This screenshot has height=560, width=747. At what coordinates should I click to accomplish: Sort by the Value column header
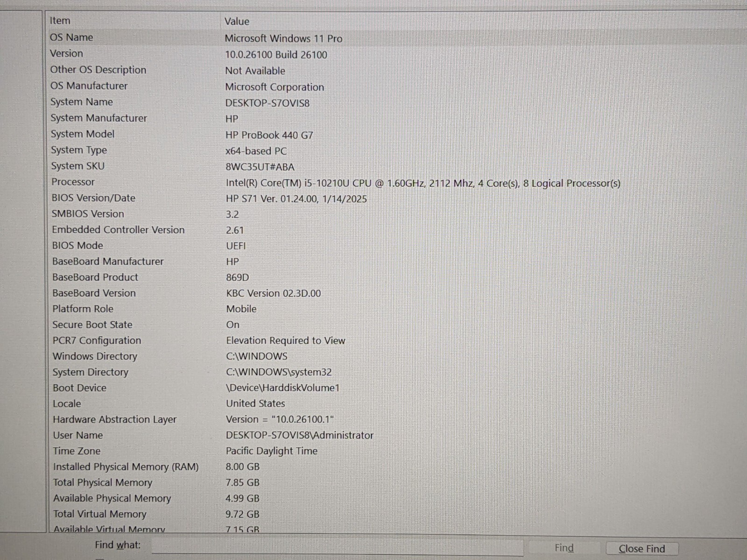tap(237, 21)
